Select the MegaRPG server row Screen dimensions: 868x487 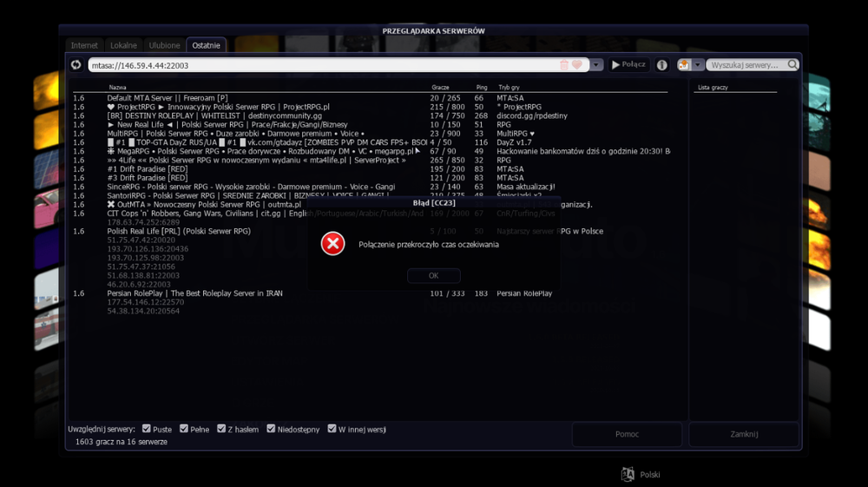pyautogui.click(x=370, y=151)
